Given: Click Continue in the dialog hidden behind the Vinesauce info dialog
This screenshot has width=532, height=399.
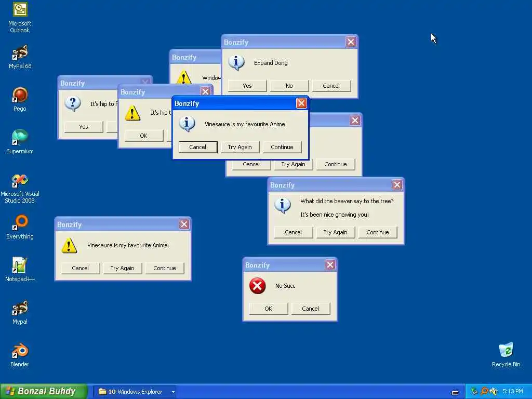Looking at the screenshot, I should (x=336, y=164).
